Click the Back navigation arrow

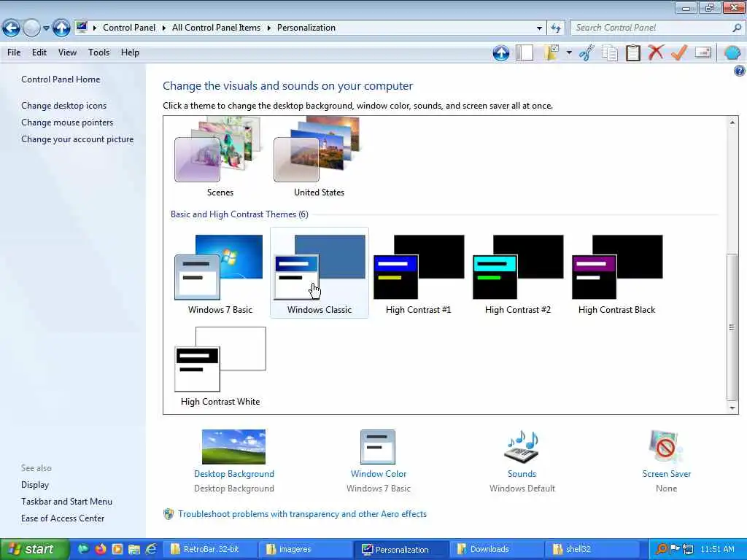(12, 28)
